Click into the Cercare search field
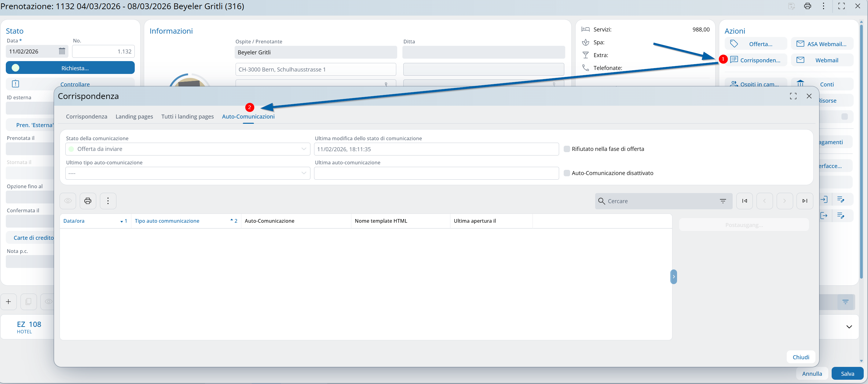The height and width of the screenshot is (384, 868). tap(657, 201)
